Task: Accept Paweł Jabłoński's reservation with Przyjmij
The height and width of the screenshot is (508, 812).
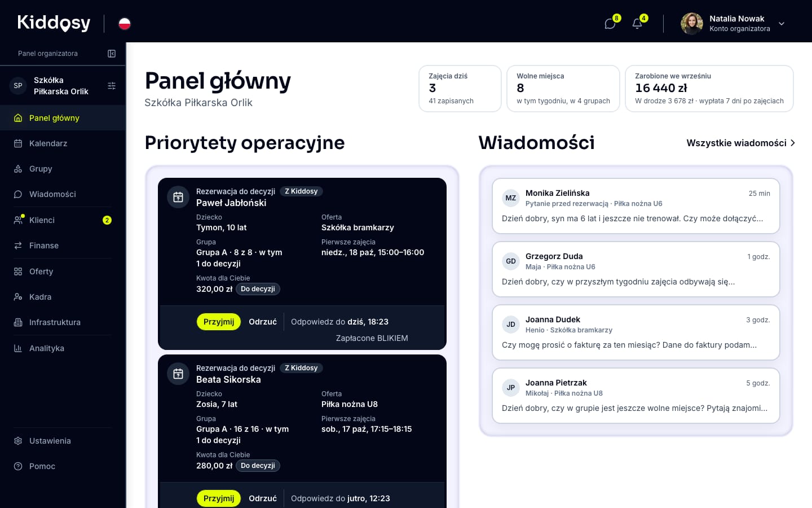Action: [x=219, y=322]
